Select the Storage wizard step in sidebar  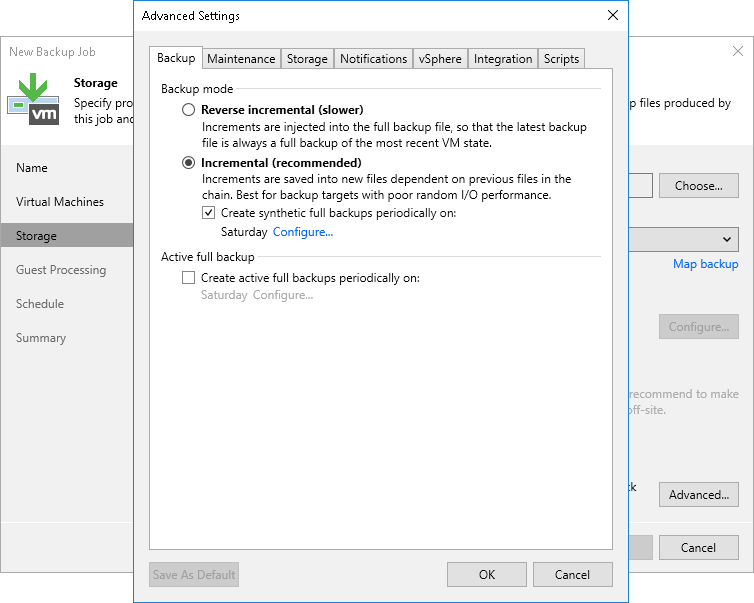point(67,236)
